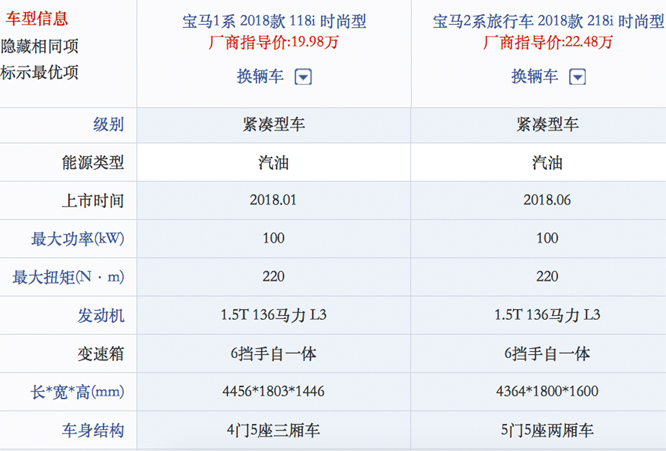Open 宝马2系旅行车 2018款 218i 时尚型 link
The width and height of the screenshot is (666, 451).
(548, 21)
